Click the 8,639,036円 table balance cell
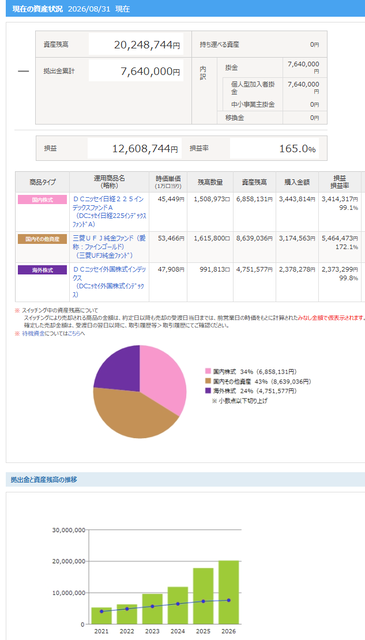The width and height of the screenshot is (365, 640). coord(254,238)
